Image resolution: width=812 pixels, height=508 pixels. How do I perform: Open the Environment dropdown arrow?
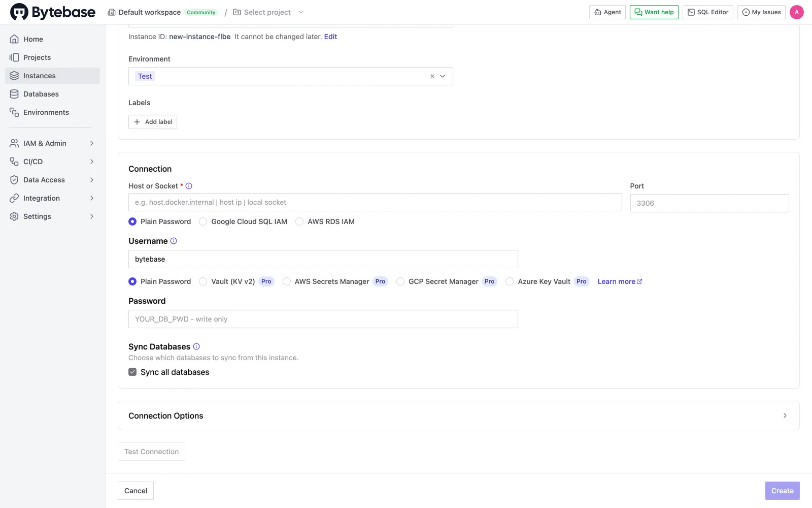(443, 76)
